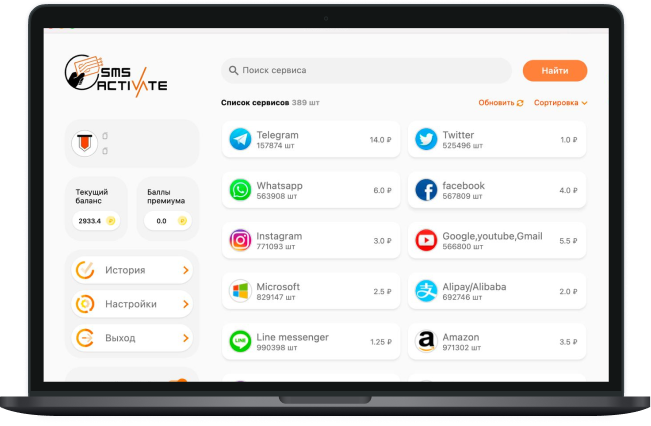Select the Whatsapp icon
The height and width of the screenshot is (426, 651).
[240, 190]
